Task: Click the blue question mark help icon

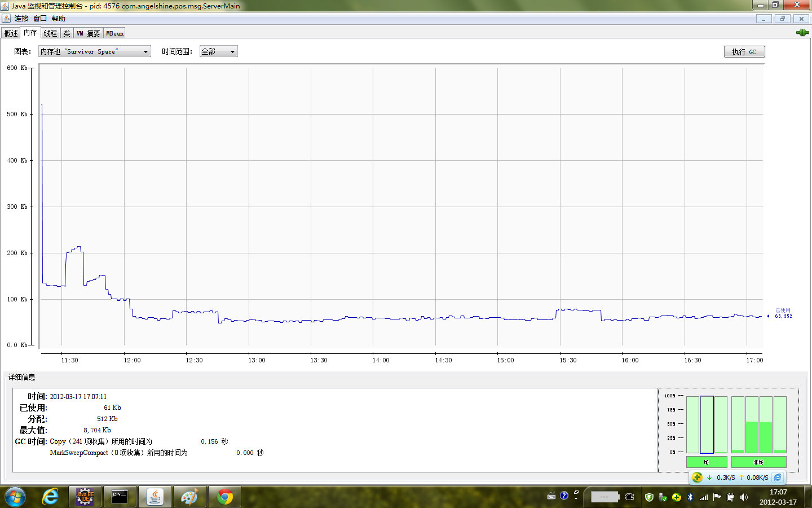Action: point(564,496)
